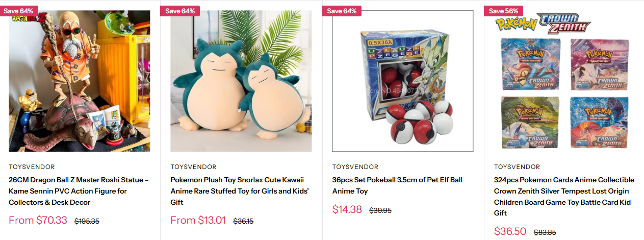
Task: Open the Snorlax plush toy product image
Action: pyautogui.click(x=241, y=81)
